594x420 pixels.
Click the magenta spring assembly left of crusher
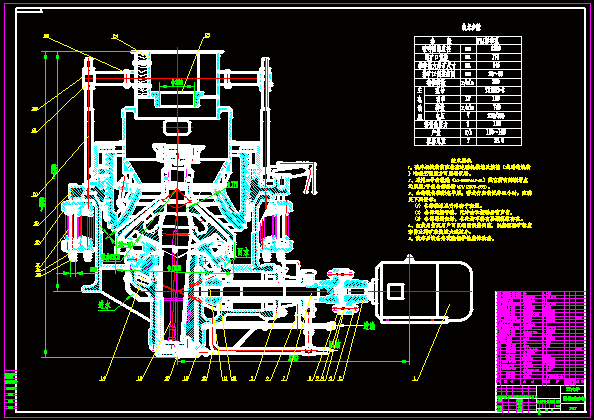pos(79,228)
